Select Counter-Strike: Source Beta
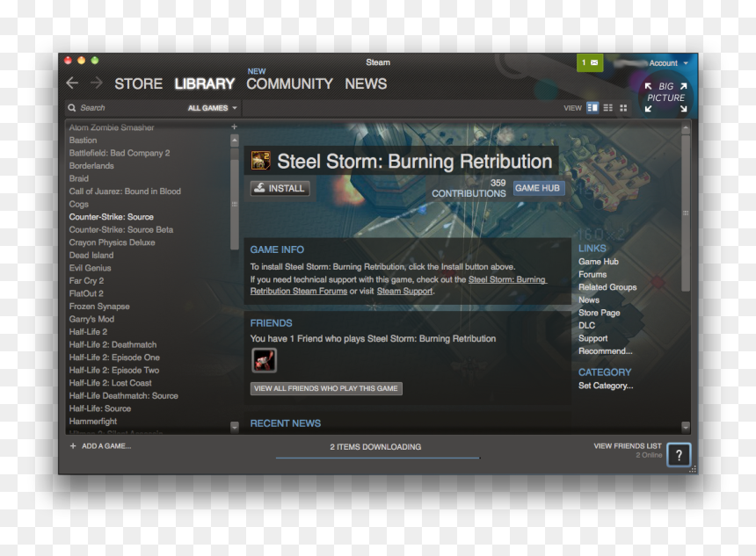The width and height of the screenshot is (756, 556). [121, 230]
